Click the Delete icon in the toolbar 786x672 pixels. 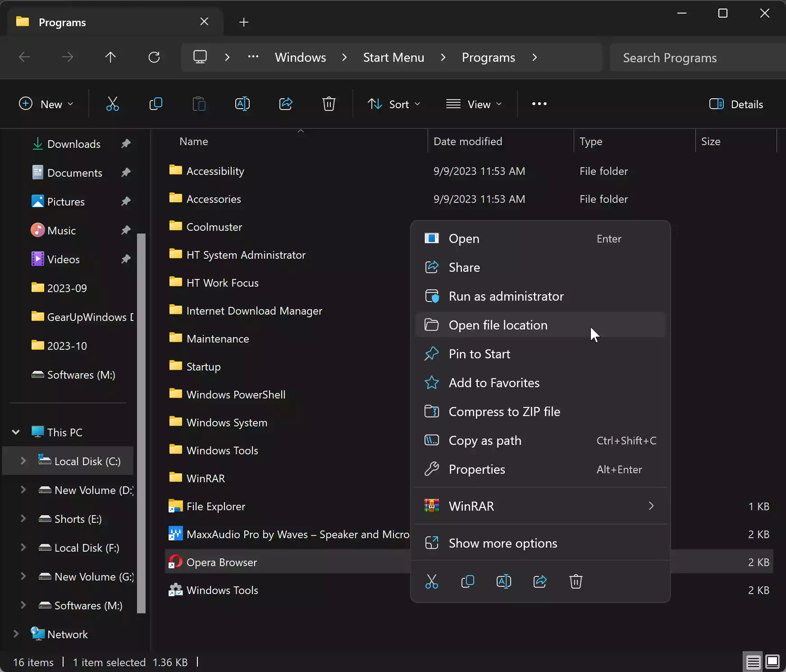[329, 104]
